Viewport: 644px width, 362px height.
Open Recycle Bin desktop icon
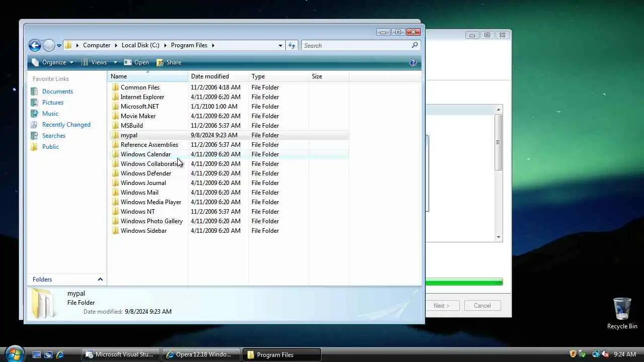coord(622,313)
